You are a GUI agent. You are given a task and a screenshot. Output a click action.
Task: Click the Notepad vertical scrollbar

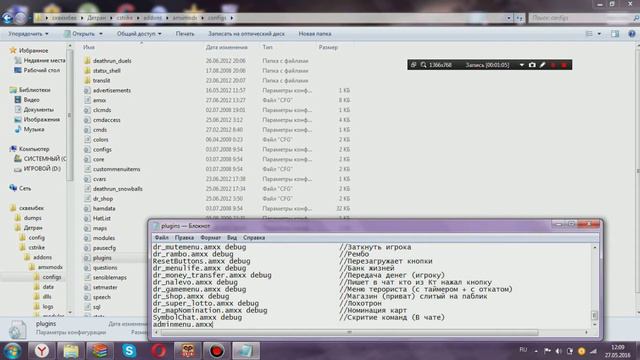595,285
